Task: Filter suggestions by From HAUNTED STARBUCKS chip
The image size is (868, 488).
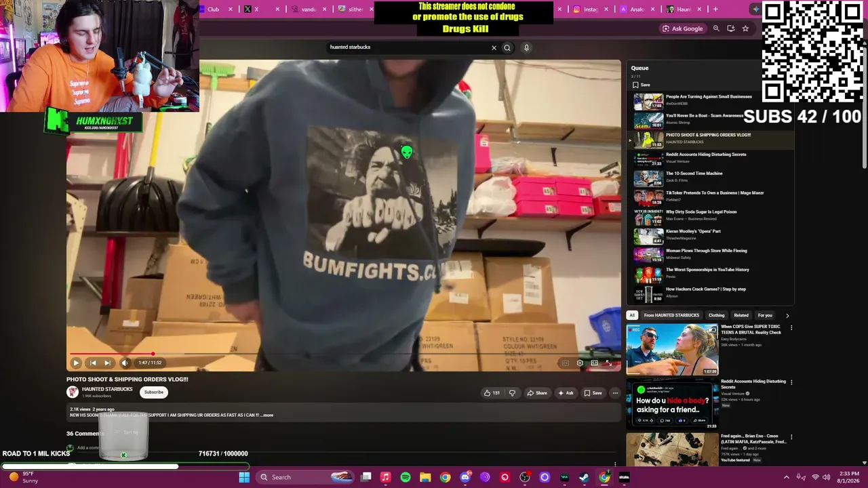Action: 671,315
